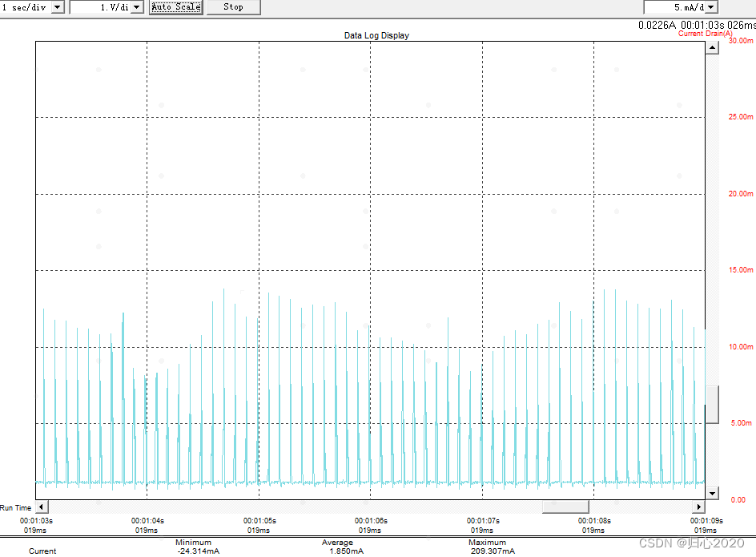
Task: Click the vertical scrollbar up arrow
Action: click(712, 48)
